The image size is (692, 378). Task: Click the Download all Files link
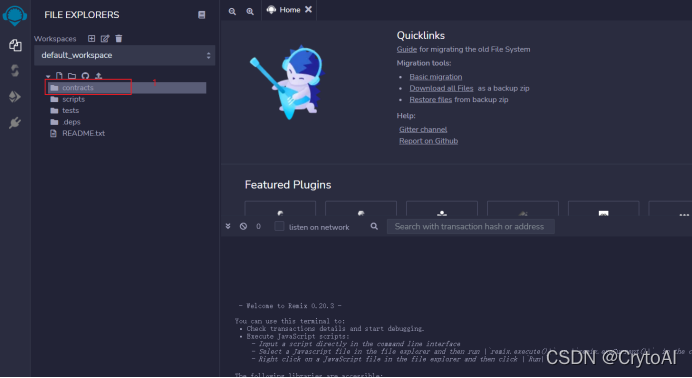click(441, 88)
